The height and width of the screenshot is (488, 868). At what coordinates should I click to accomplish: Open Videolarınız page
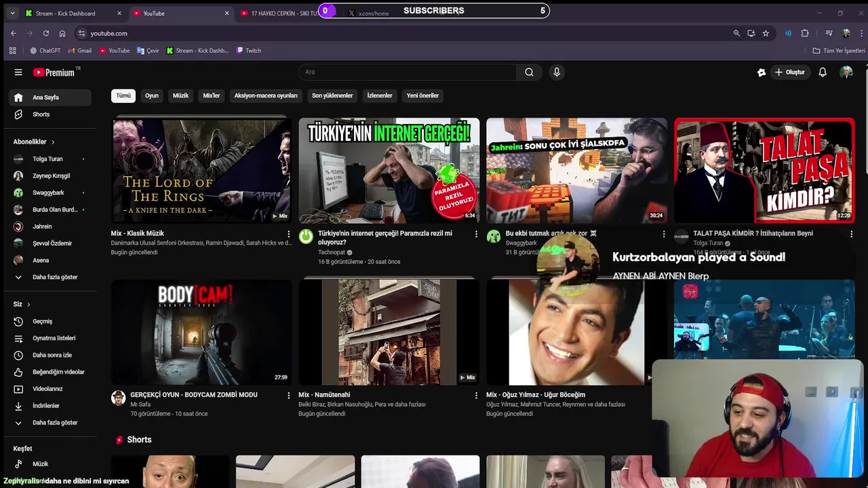[x=50, y=389]
